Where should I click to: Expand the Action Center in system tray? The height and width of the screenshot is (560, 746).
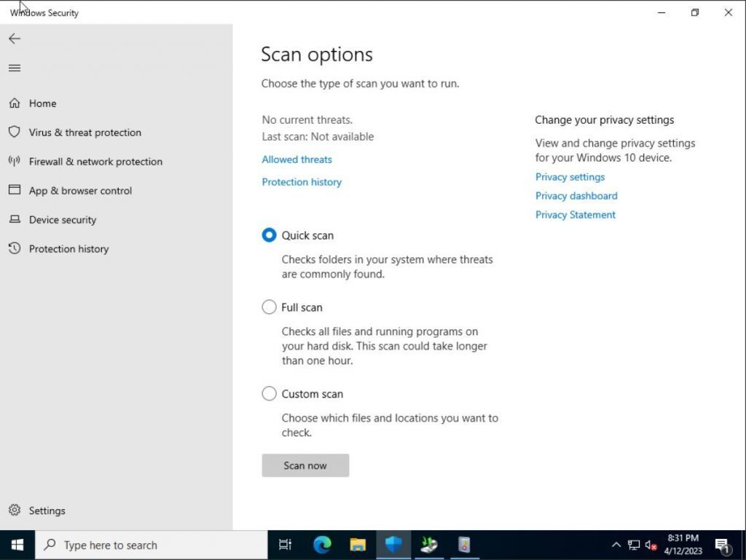pyautogui.click(x=722, y=545)
